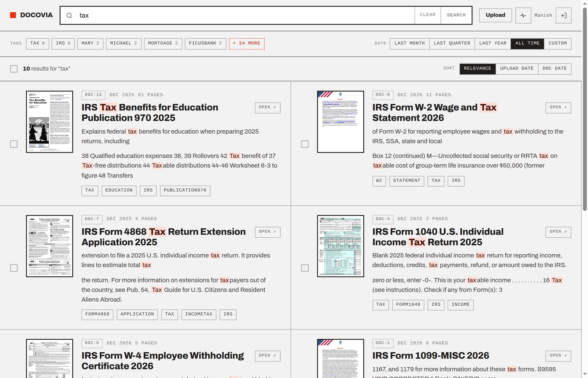Click FORM4868 tag on DOC-7
The image size is (588, 378).
pyautogui.click(x=97, y=314)
